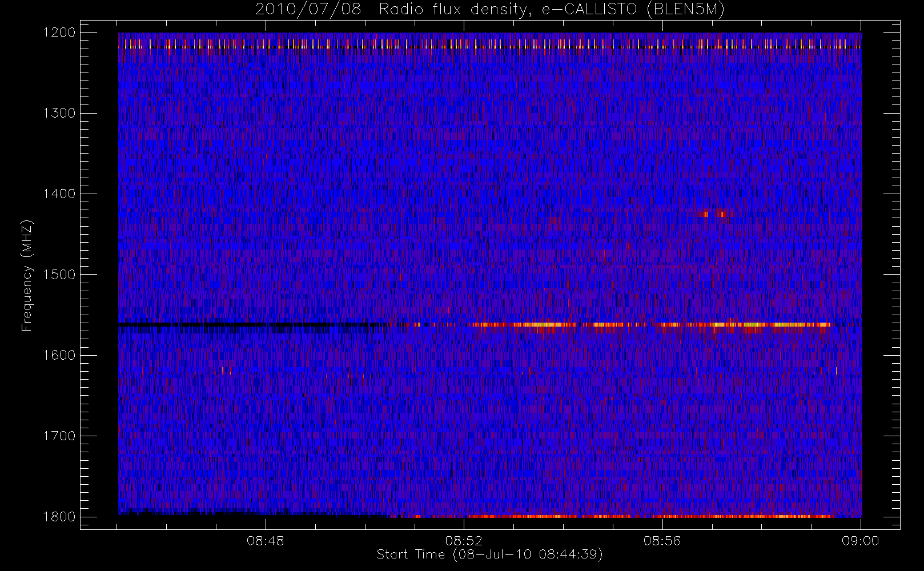Click the 1200 frequency tick label
This screenshot has width=924, height=571.
(x=59, y=33)
